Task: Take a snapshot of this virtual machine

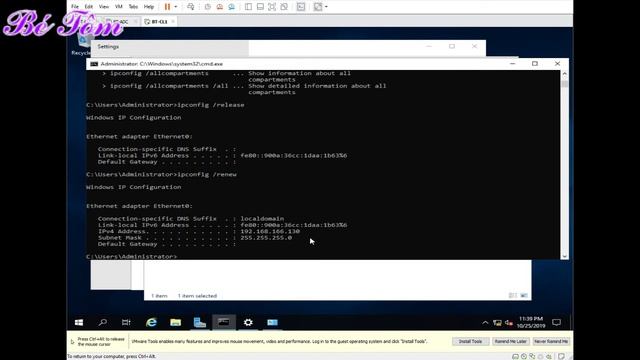Action: point(208,7)
